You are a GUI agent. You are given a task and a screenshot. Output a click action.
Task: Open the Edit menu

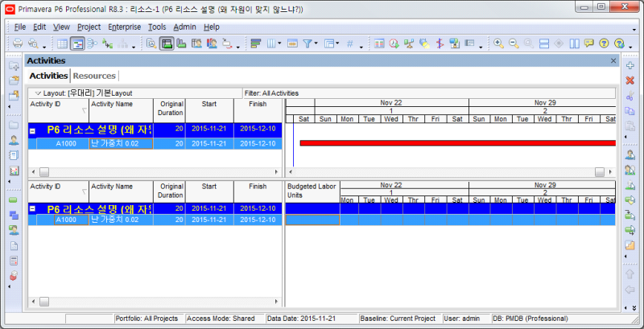(39, 27)
